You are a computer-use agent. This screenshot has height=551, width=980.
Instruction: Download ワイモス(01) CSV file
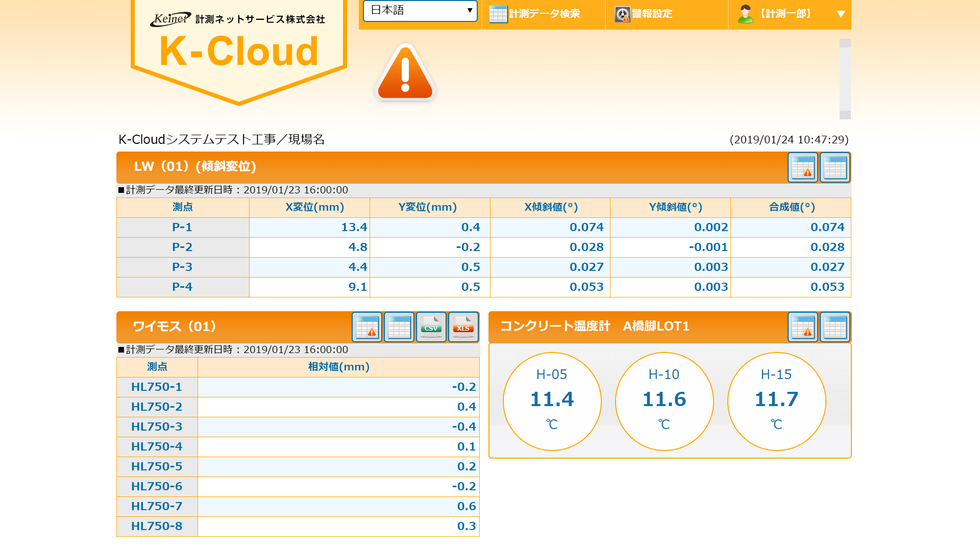point(431,327)
